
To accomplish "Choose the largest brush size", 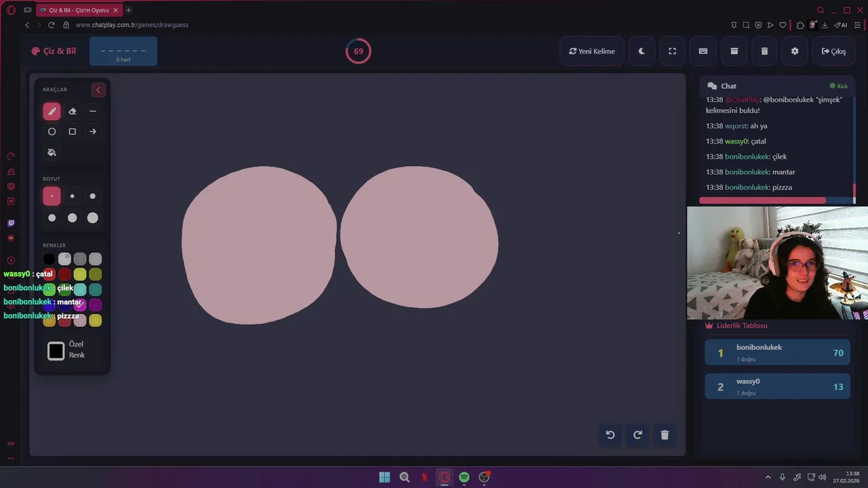I will 93,218.
